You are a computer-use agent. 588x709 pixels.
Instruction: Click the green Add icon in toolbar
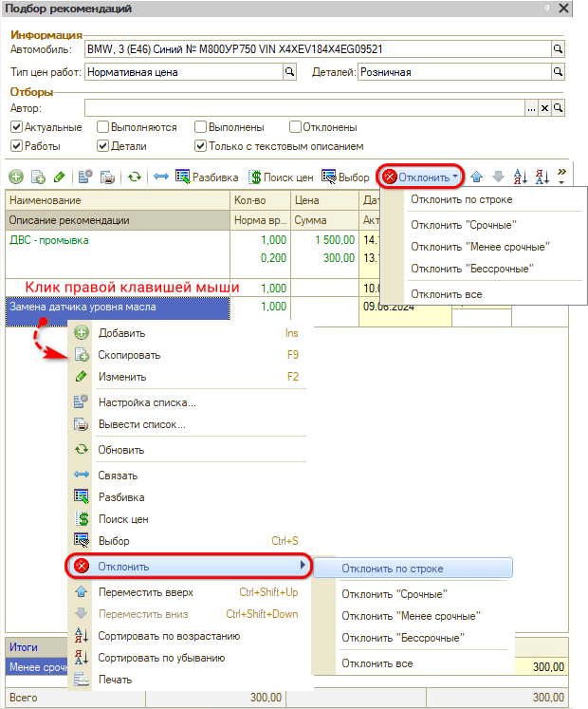pos(16,177)
